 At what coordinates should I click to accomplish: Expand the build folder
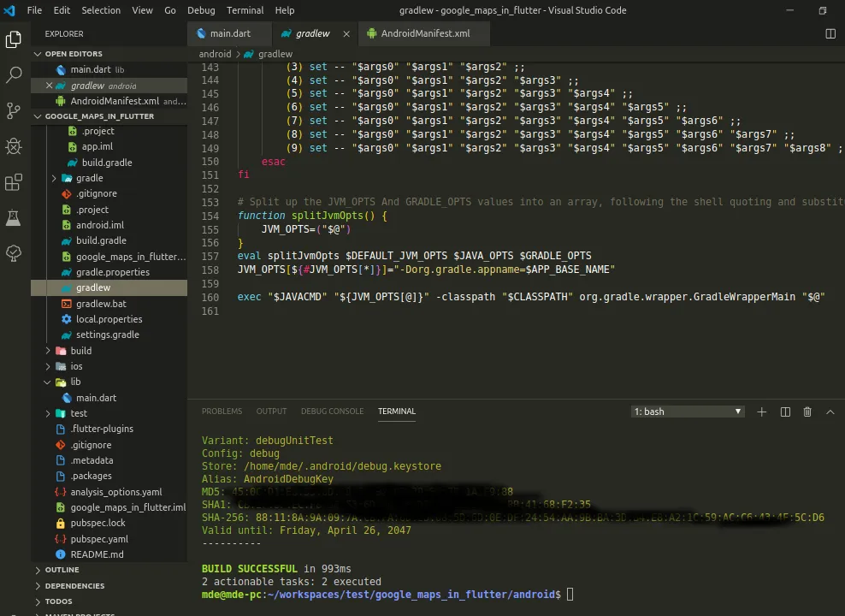[80, 351]
